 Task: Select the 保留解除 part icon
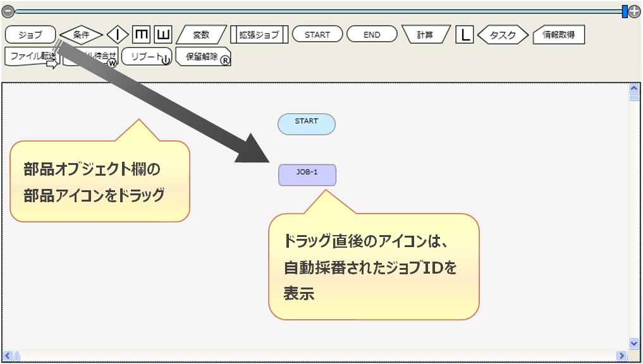202,57
